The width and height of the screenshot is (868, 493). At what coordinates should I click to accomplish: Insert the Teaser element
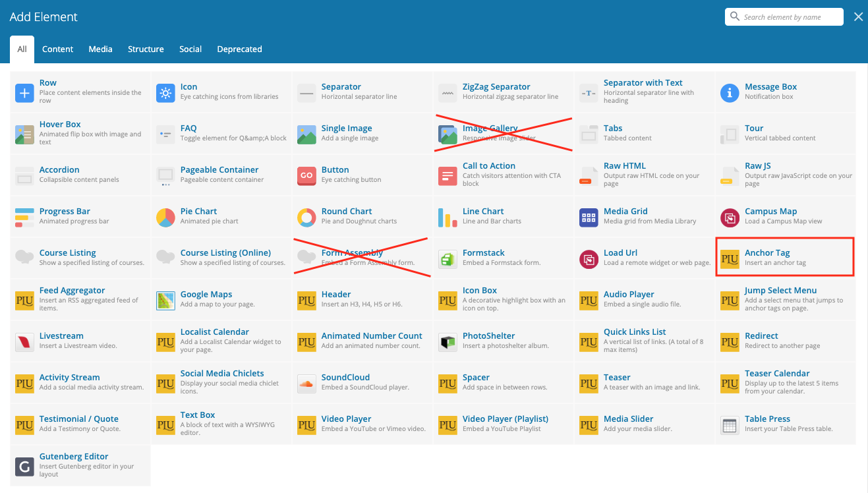tap(645, 384)
